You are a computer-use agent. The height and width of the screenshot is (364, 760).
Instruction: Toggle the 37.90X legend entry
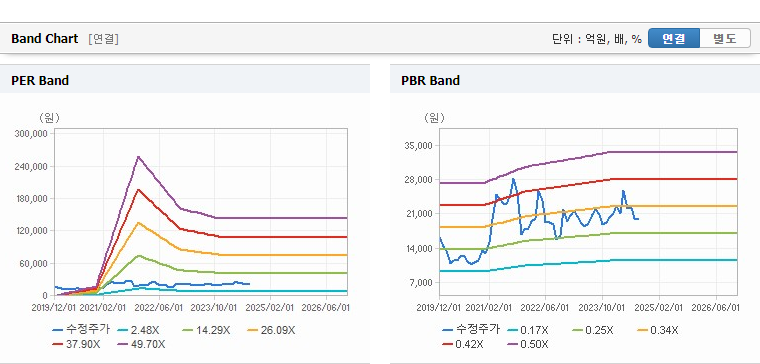click(x=77, y=344)
